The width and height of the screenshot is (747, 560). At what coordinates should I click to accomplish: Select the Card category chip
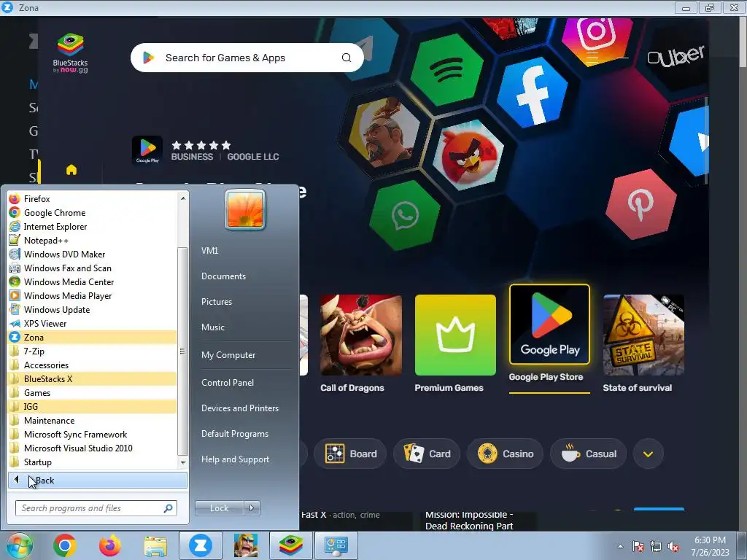point(427,454)
